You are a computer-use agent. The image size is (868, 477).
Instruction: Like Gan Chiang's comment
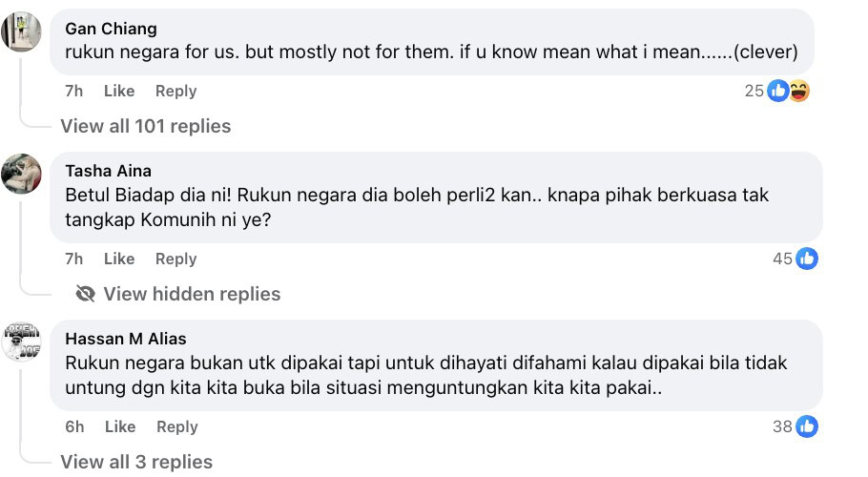pos(119,91)
